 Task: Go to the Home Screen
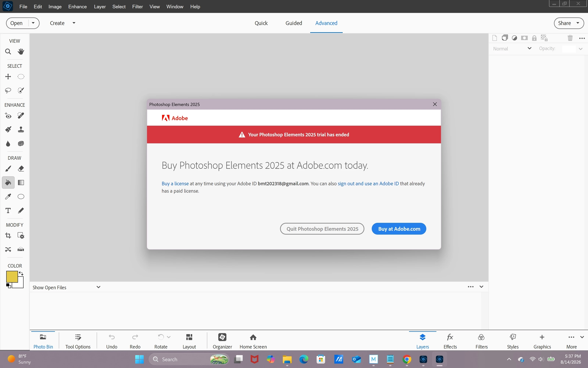point(253,341)
